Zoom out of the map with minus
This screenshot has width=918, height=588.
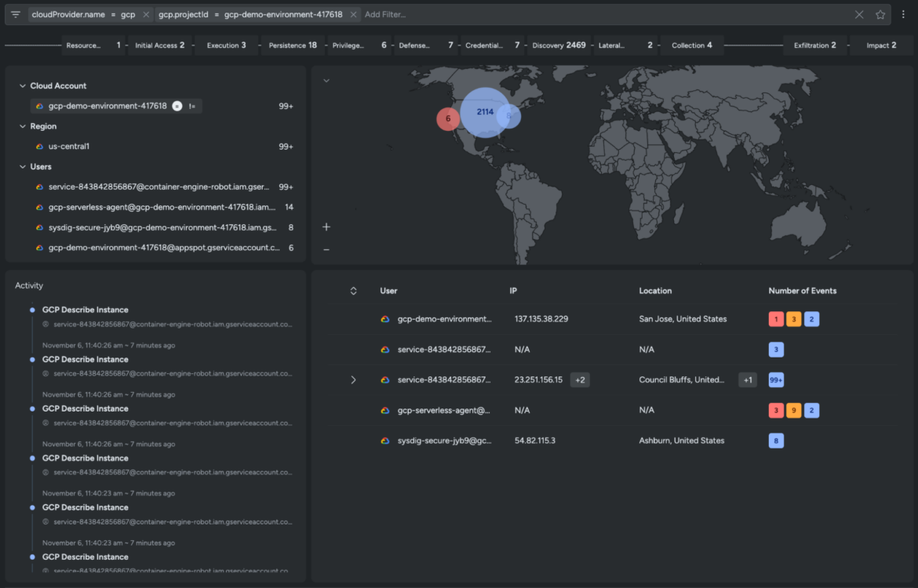(x=326, y=250)
